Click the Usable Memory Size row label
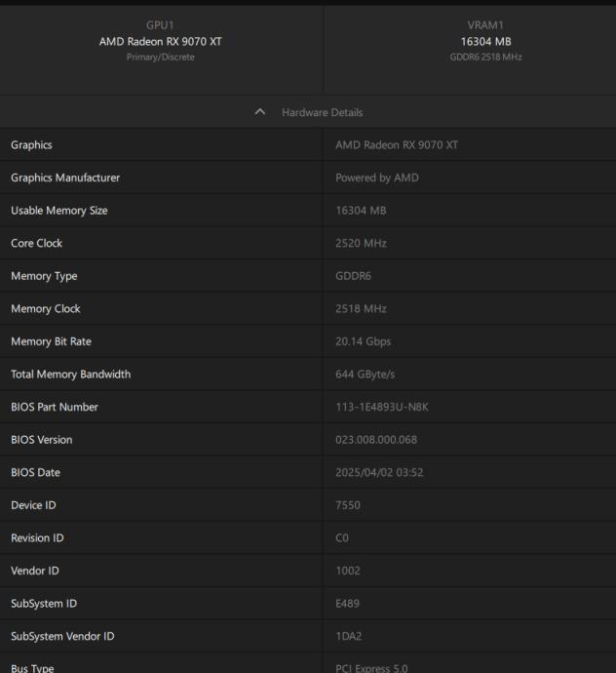This screenshot has width=616, height=673. point(59,211)
